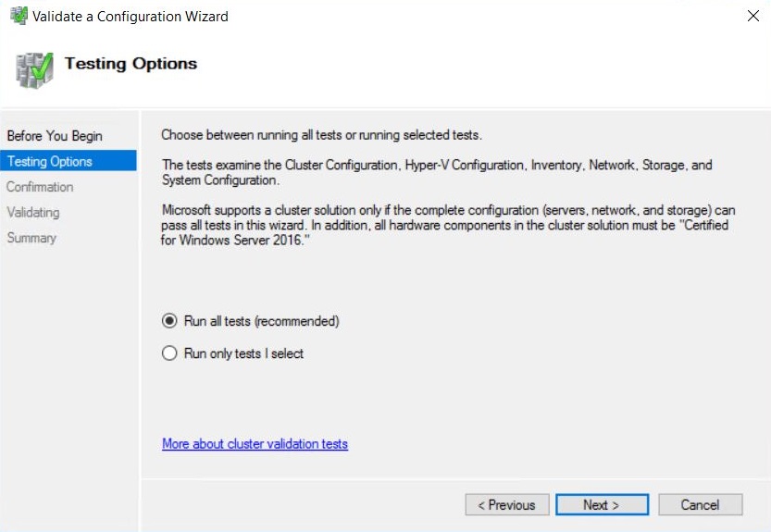Viewport: 771px width, 532px height.
Task: Proceed with the Next button
Action: [x=602, y=504]
